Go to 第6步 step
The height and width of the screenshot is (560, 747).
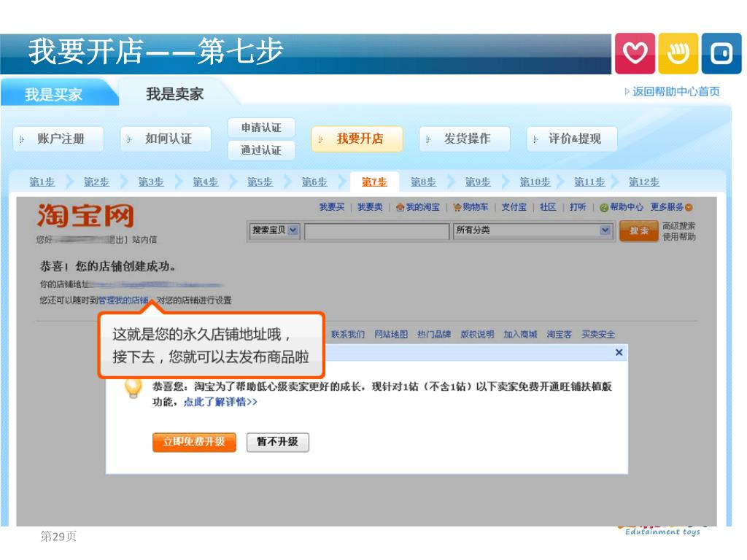tap(314, 182)
